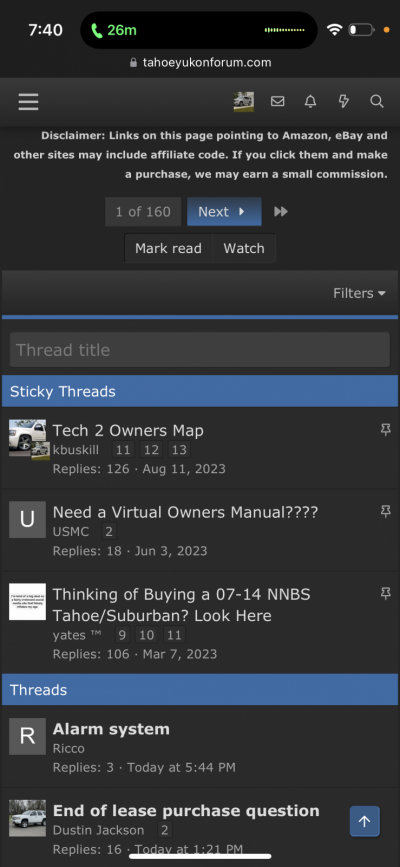400x867 pixels.
Task: Open the Alarm system thread
Action: [111, 729]
